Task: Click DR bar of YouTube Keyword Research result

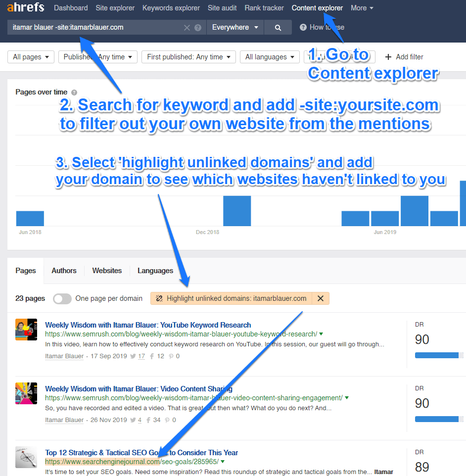Action: click(x=439, y=355)
